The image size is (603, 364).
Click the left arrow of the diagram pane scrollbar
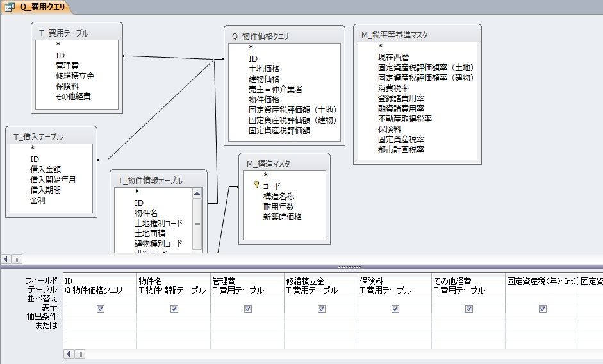pos(6,259)
